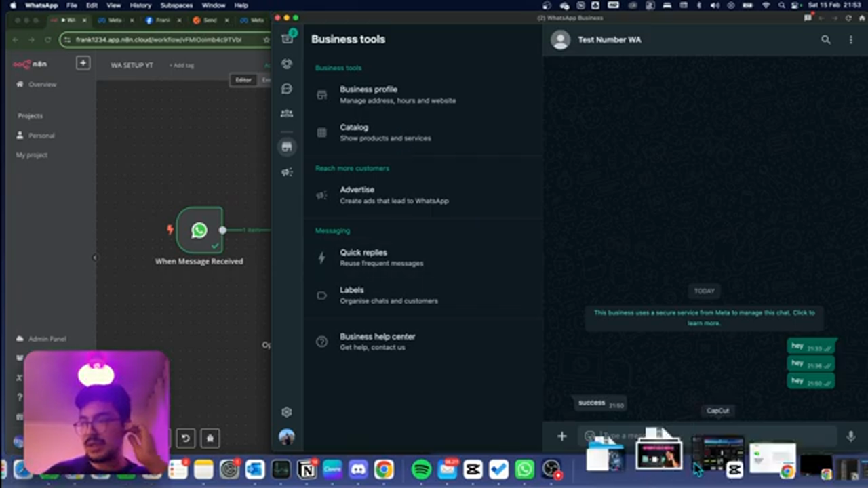Click Add tag in n8n workflow header

point(181,66)
